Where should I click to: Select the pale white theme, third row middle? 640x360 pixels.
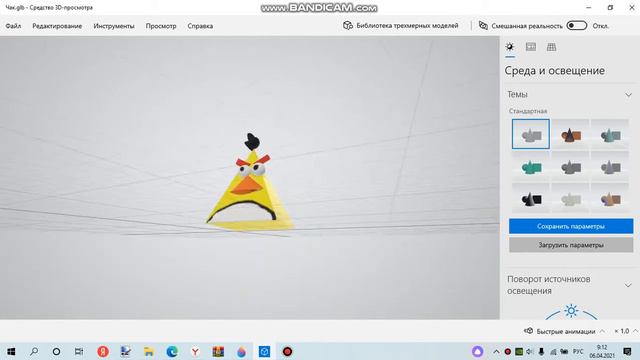click(570, 199)
